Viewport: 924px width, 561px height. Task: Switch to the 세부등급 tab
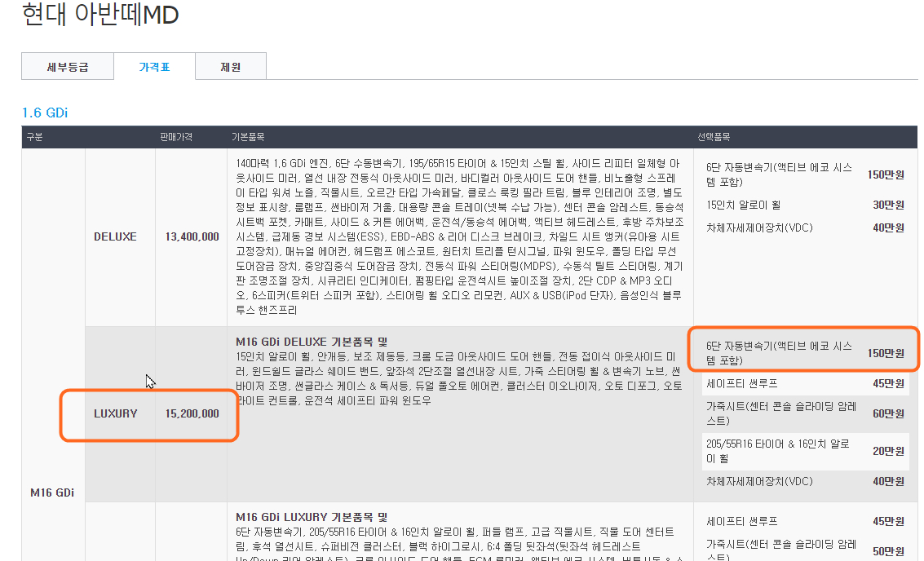(68, 67)
